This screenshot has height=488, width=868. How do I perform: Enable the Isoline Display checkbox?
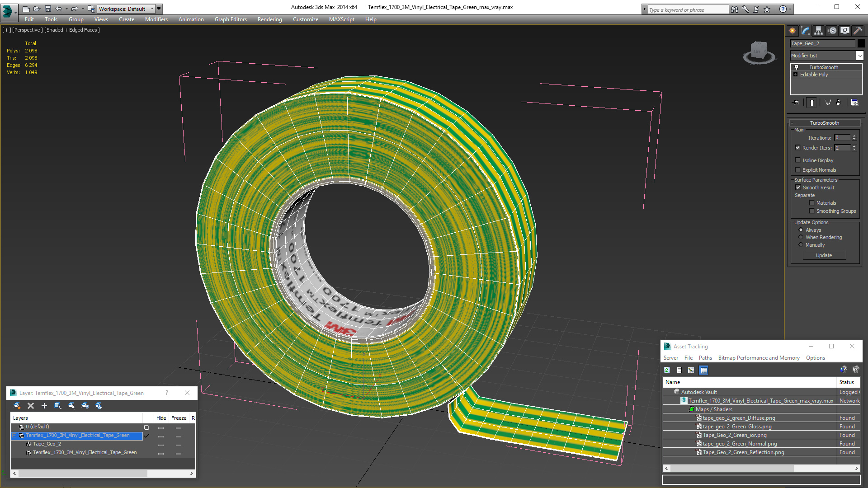(798, 160)
